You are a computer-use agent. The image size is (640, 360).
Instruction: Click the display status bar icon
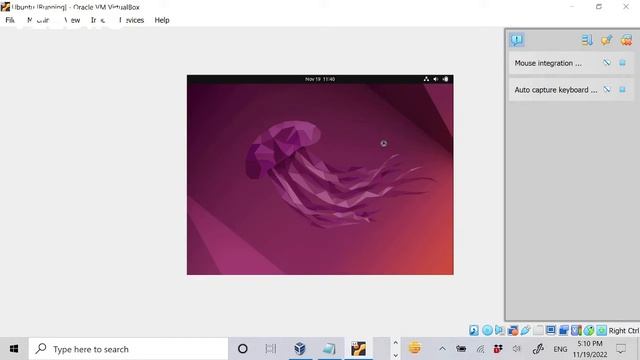[x=551, y=330]
